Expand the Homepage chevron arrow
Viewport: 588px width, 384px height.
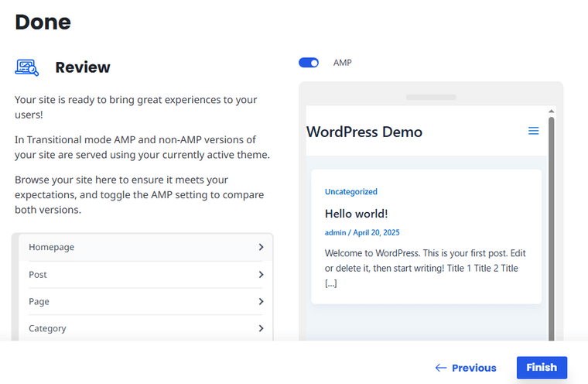pos(261,247)
